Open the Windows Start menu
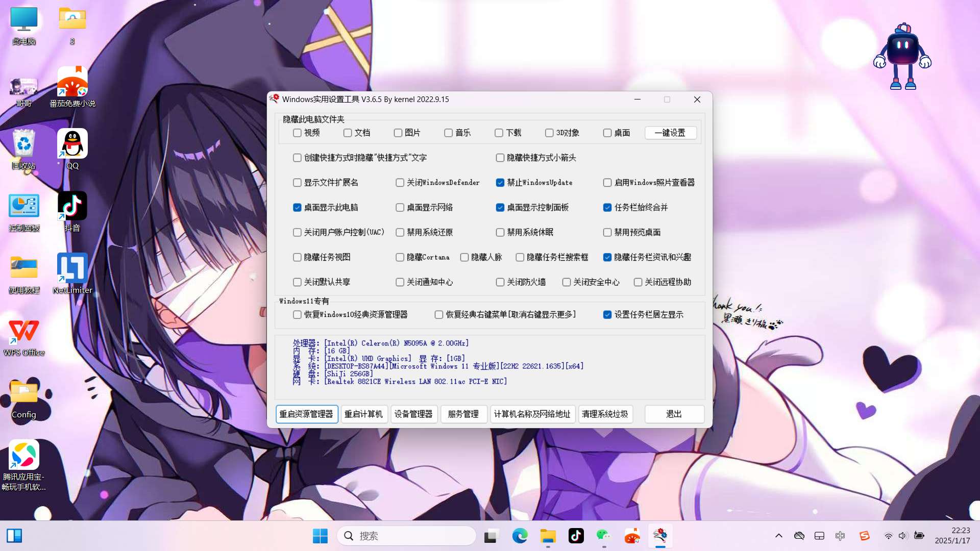Image resolution: width=980 pixels, height=551 pixels. click(x=320, y=536)
